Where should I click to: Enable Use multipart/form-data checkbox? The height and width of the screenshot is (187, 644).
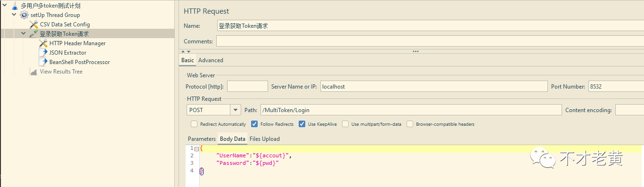[346, 124]
